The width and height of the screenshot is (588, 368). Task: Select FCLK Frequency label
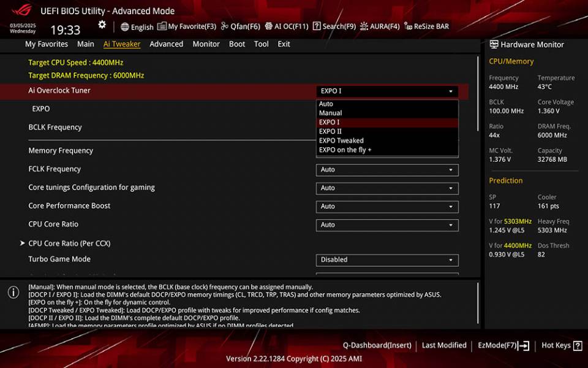(x=55, y=169)
